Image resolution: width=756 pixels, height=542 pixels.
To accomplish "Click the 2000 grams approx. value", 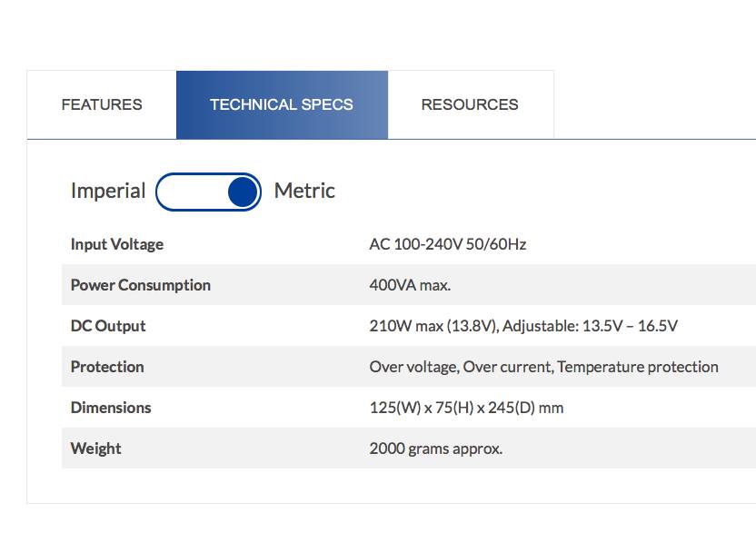I will click(x=436, y=448).
